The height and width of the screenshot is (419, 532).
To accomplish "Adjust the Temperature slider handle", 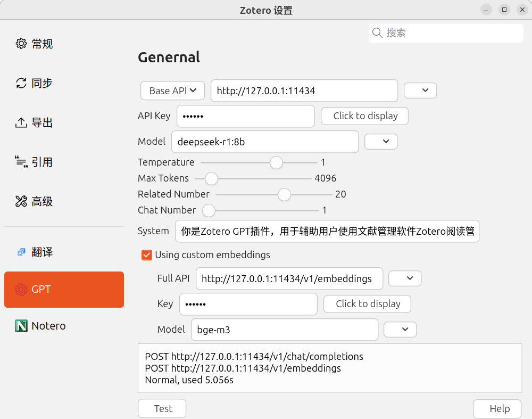I will 276,162.
